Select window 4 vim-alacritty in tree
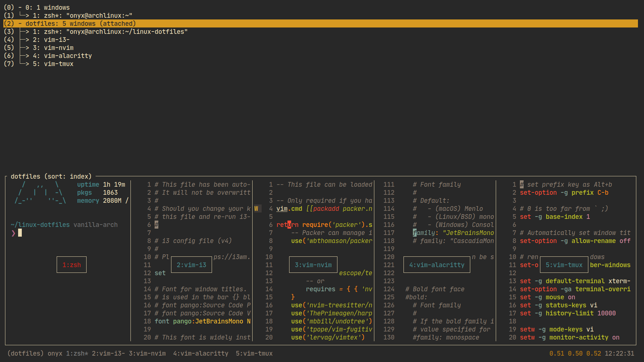Viewport: 644px width, 362px height. 62,56
